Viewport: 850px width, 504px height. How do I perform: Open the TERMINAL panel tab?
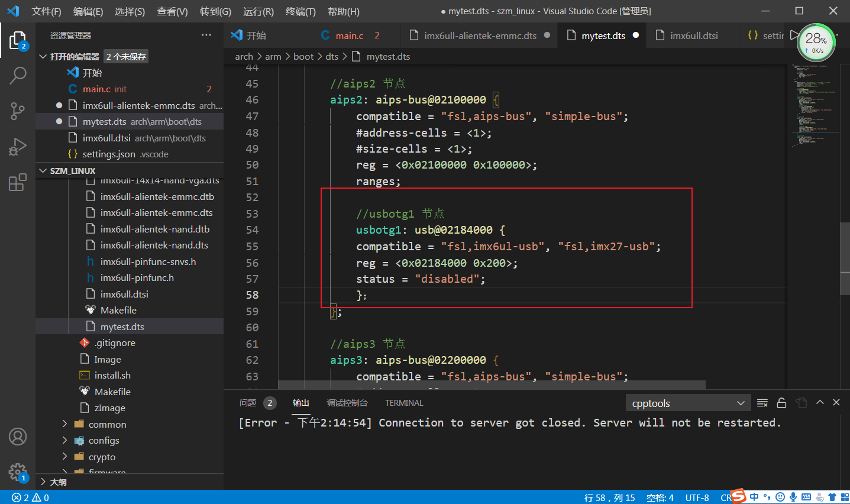point(404,403)
